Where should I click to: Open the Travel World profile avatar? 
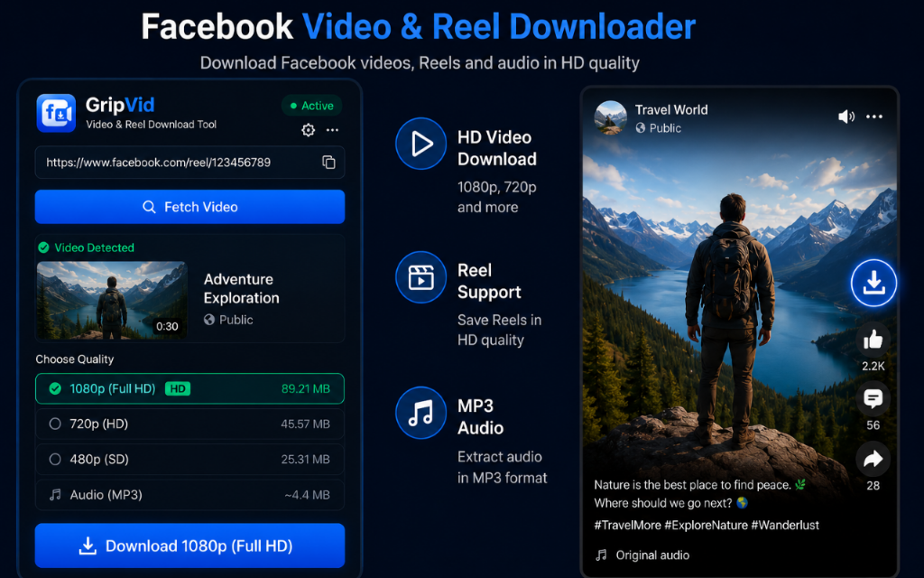pyautogui.click(x=611, y=117)
